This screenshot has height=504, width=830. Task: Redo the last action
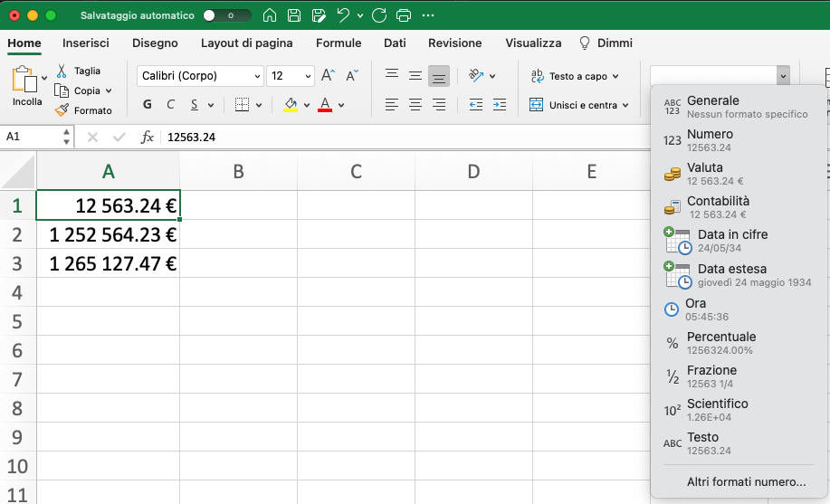click(x=379, y=15)
